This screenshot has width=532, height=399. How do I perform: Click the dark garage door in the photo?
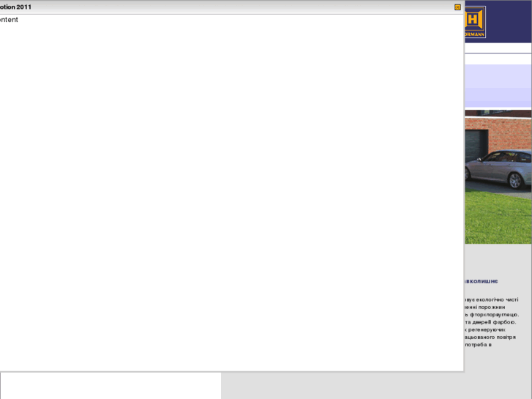click(476, 146)
